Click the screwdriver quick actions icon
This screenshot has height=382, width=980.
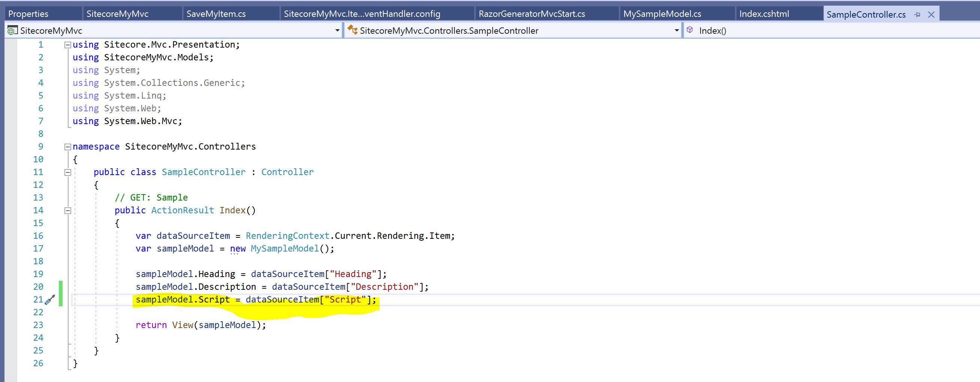50,300
